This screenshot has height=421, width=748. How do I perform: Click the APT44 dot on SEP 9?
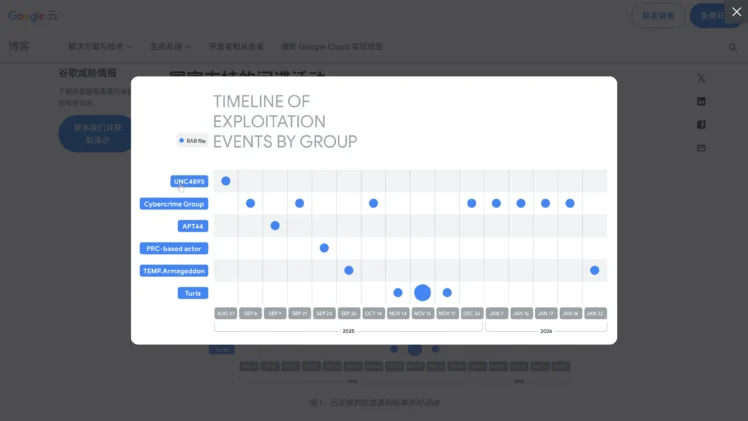tap(275, 226)
